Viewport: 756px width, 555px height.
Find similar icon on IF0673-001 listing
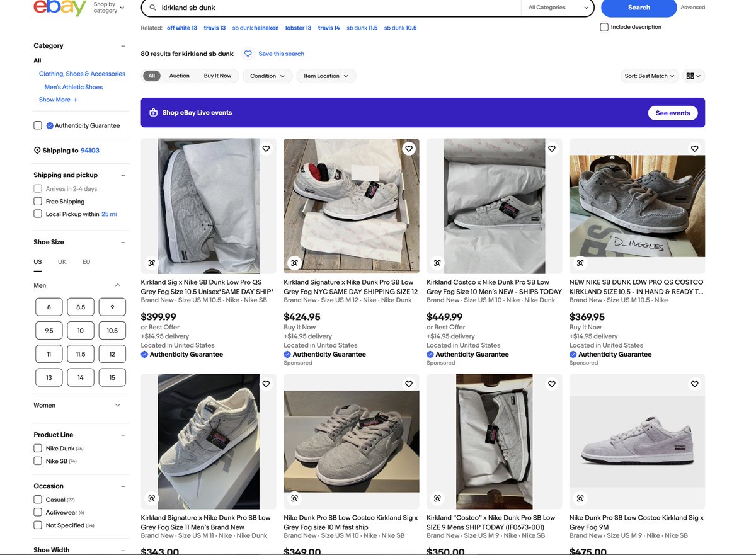pos(437,498)
